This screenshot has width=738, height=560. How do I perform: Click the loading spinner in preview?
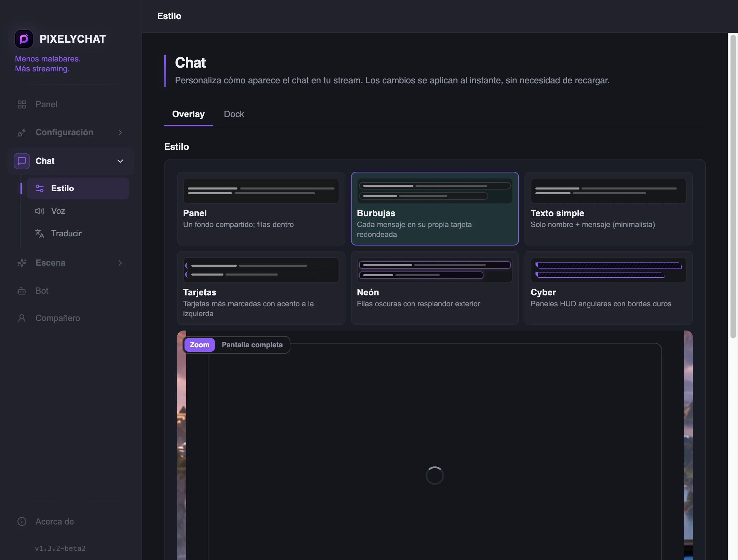click(435, 475)
